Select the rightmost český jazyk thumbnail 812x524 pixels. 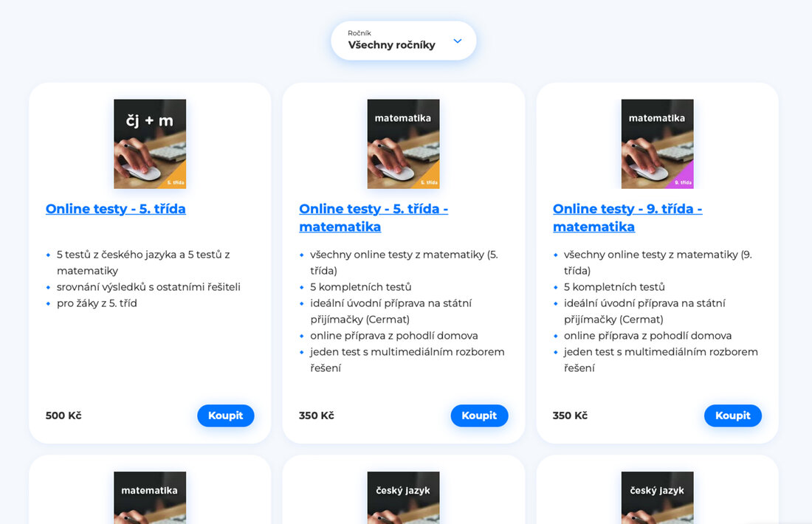tap(657, 497)
